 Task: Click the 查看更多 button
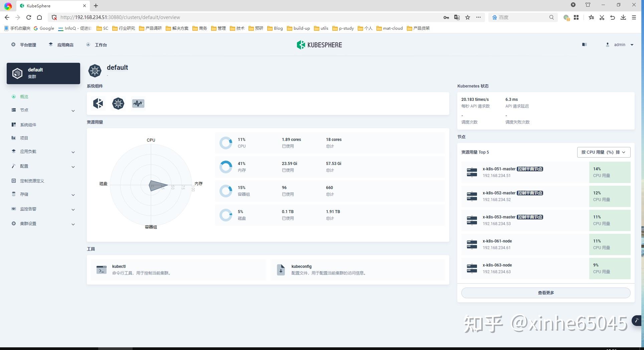click(546, 293)
